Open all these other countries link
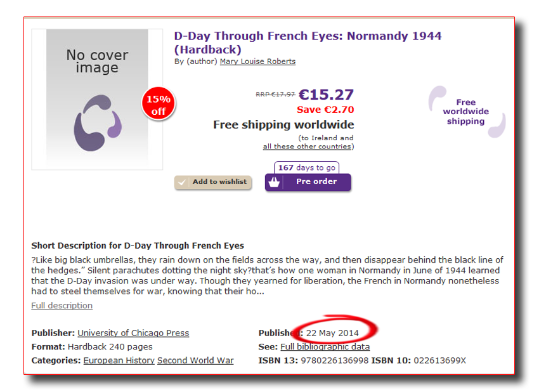 click(x=307, y=147)
